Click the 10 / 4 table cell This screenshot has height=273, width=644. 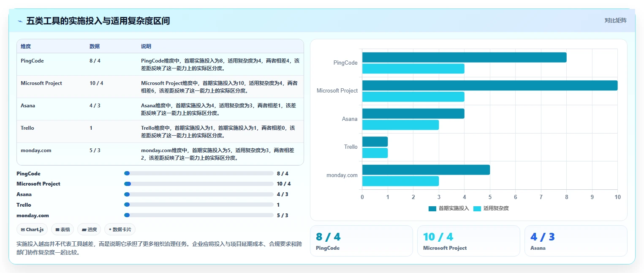coord(96,83)
